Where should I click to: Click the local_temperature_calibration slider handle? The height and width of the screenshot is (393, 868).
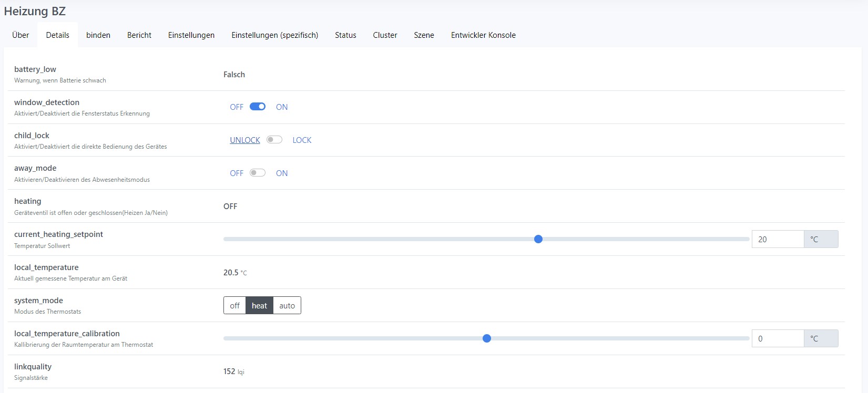tap(487, 338)
